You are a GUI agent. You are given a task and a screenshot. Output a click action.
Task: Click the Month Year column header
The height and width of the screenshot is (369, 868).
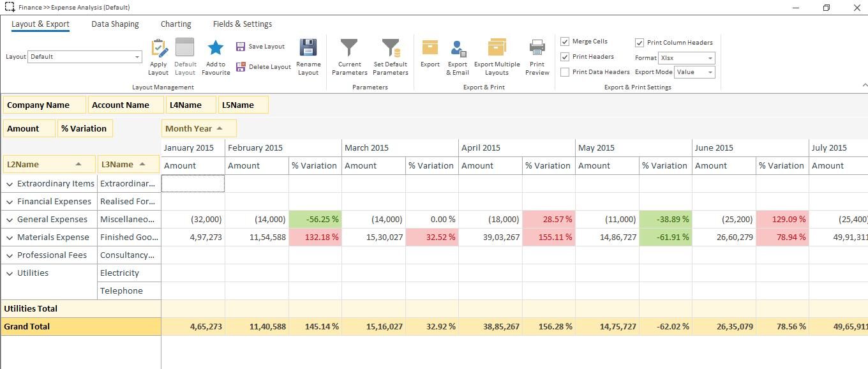coord(191,128)
